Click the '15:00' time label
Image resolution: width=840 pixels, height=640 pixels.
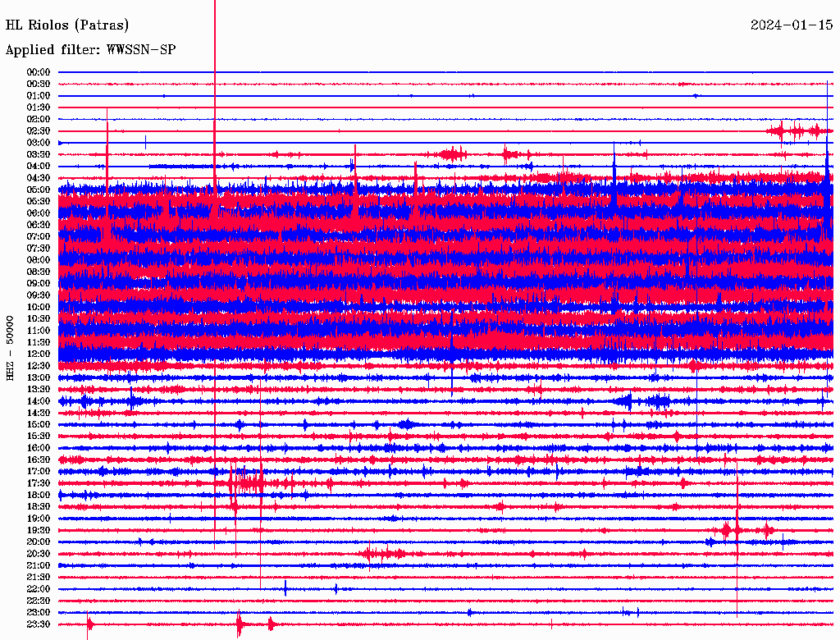tap(39, 425)
